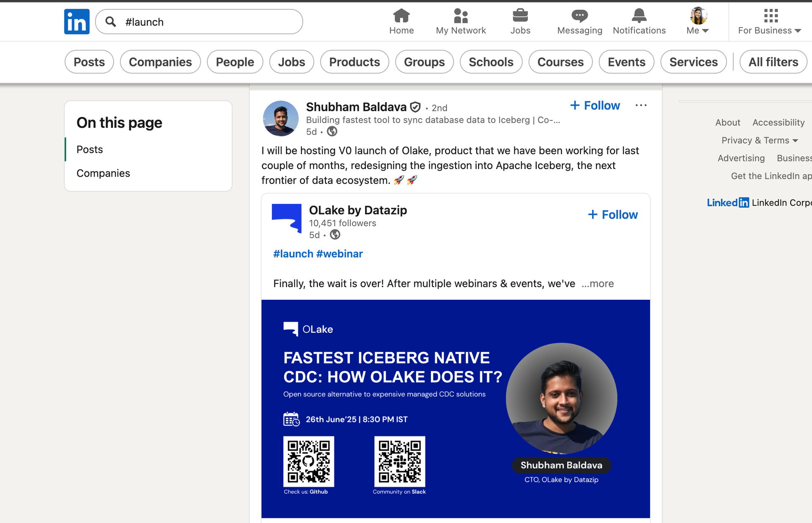
Task: Select the People filter tab
Action: [235, 62]
